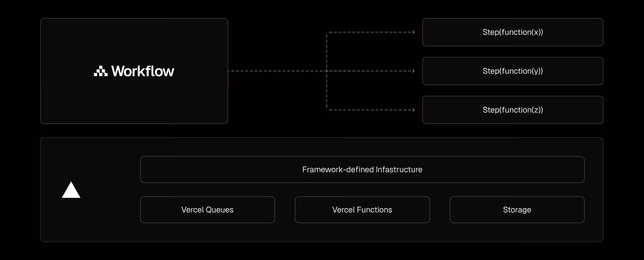644x260 pixels.
Task: Choose the Step(function(z)) box
Action: click(x=513, y=110)
